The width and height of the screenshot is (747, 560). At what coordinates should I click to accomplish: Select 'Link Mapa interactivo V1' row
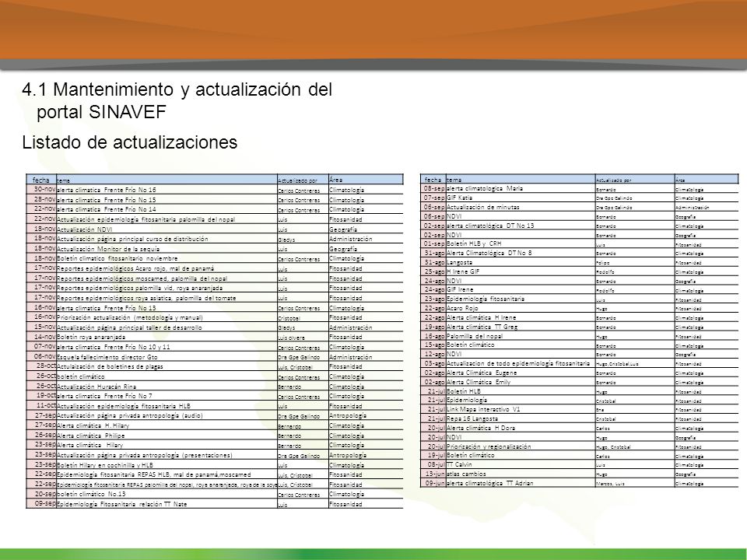tap(579, 409)
